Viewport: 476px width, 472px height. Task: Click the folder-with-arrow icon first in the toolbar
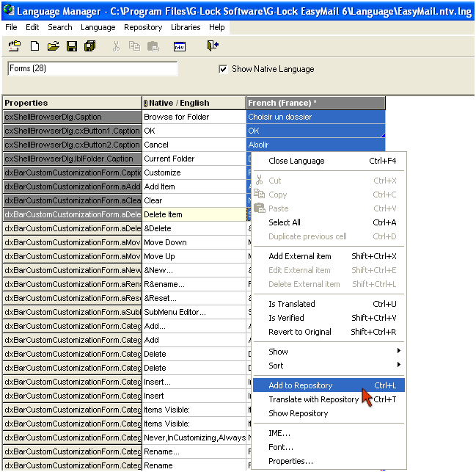(14, 46)
